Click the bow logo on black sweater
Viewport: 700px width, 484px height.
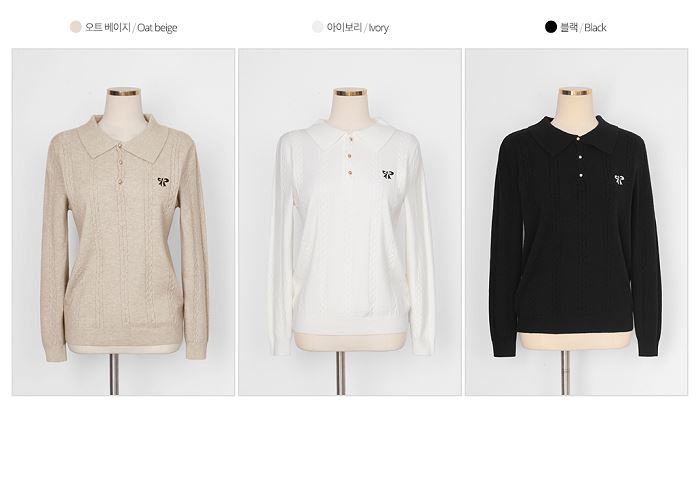point(619,179)
